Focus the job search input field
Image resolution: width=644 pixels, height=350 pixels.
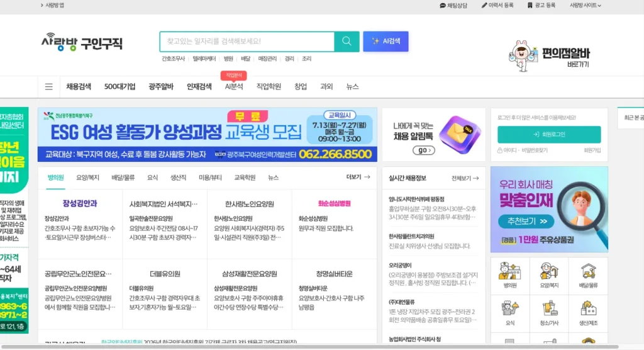pyautogui.click(x=247, y=41)
